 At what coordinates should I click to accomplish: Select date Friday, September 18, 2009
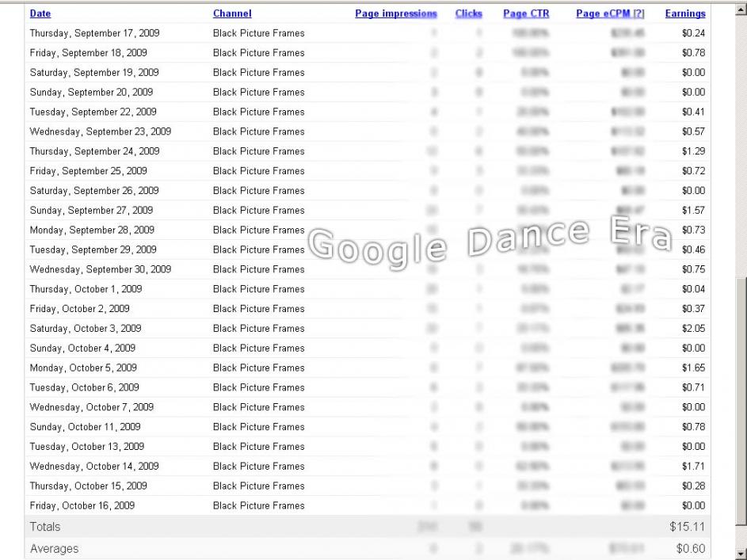88,53
